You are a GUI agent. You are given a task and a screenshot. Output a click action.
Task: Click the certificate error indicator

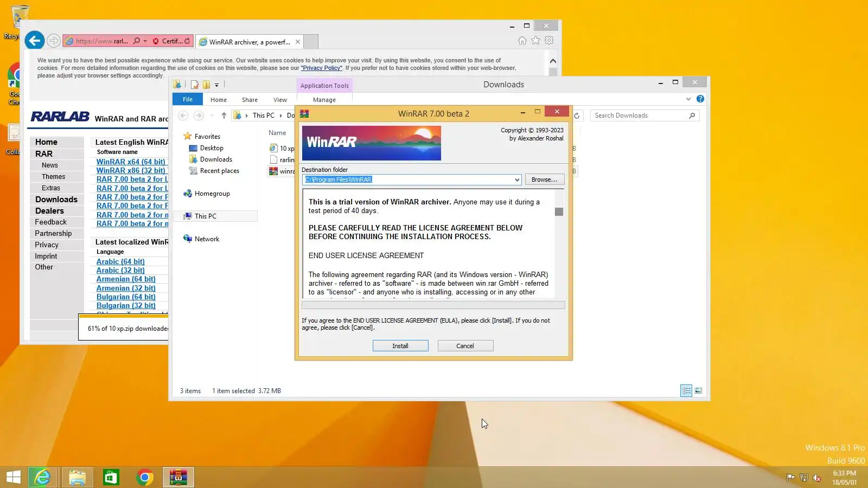[x=167, y=41]
